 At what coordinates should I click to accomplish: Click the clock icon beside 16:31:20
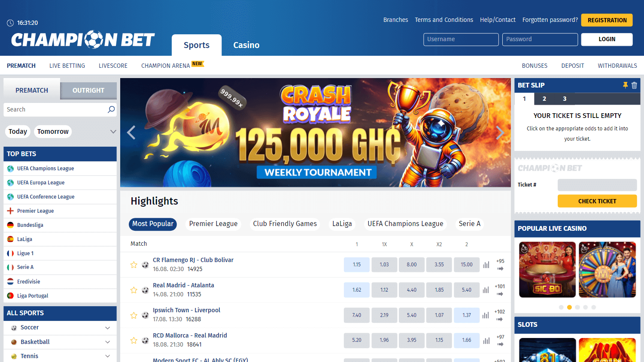coord(10,23)
